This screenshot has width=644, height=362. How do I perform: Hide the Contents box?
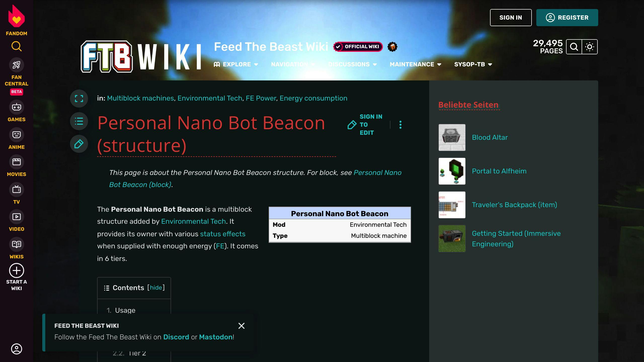(x=156, y=288)
